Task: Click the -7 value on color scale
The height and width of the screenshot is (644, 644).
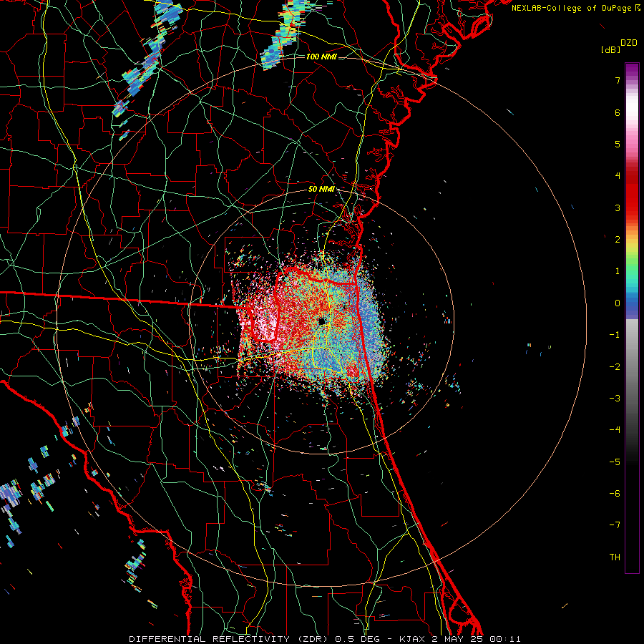Action: pyautogui.click(x=615, y=525)
